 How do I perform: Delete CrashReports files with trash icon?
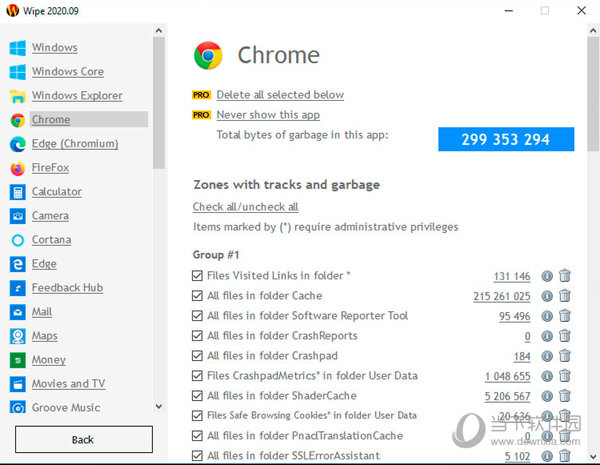point(565,336)
